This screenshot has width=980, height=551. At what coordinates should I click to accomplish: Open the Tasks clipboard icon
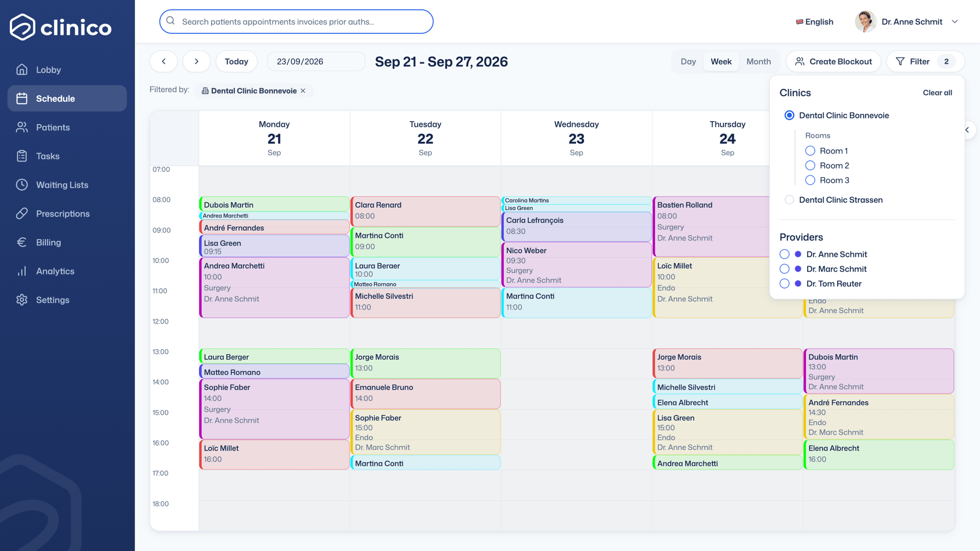(x=22, y=156)
